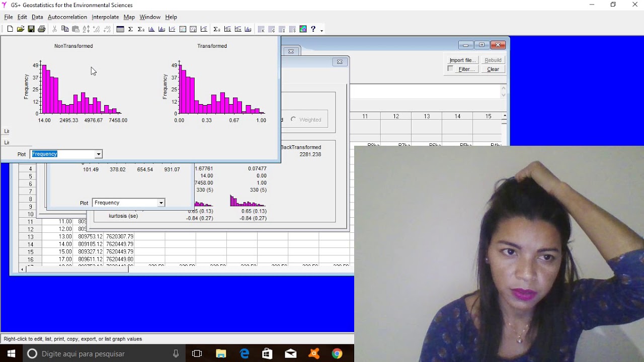Click the quantile posting map icon
The width and height of the screenshot is (644, 362).
click(x=193, y=29)
